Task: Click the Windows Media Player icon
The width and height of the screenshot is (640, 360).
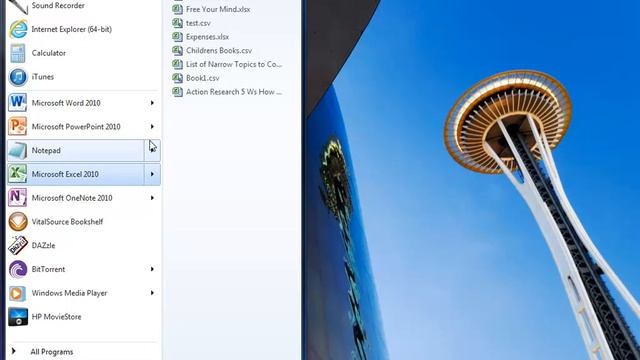Action: point(18,293)
